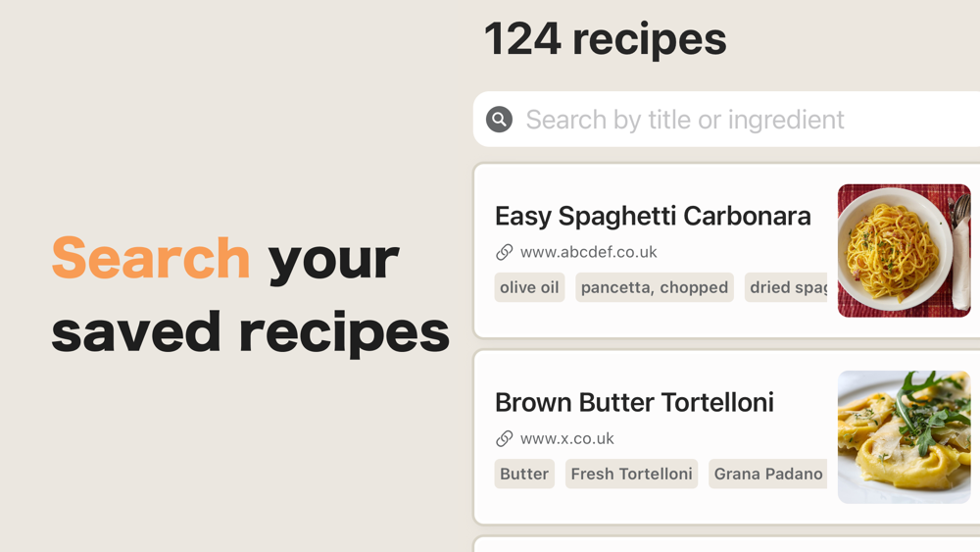Pick the 'Grana Padano' ingredient tag
The image size is (980, 552).
tap(767, 474)
